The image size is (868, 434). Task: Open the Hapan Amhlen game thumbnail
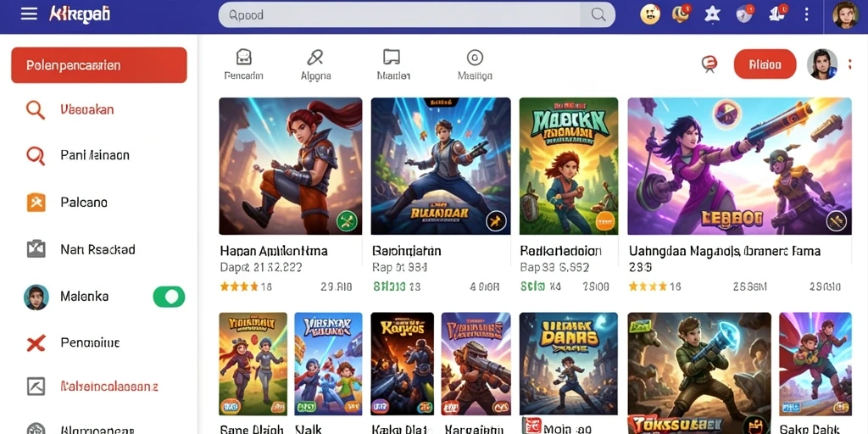(291, 166)
